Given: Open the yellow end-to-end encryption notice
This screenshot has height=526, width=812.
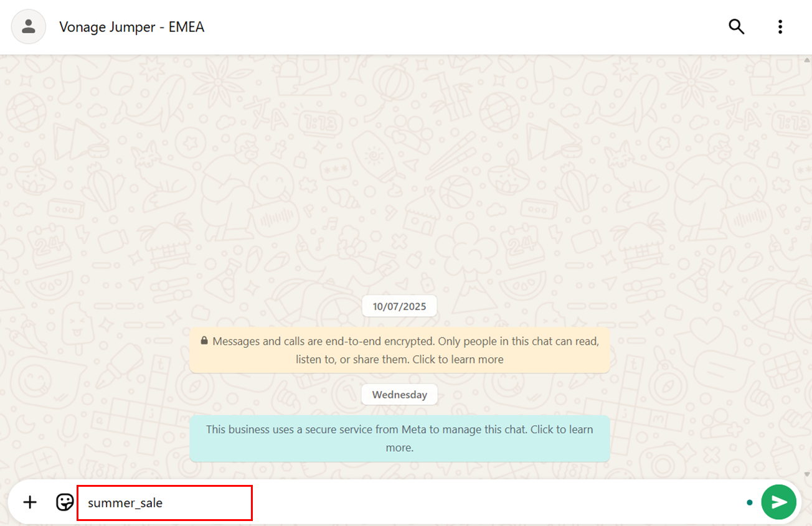Looking at the screenshot, I should [x=399, y=350].
